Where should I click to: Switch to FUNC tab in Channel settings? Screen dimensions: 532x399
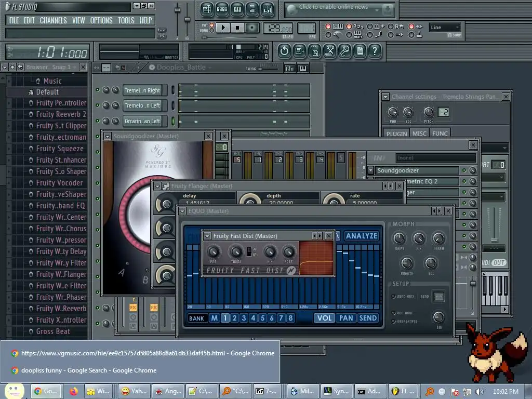coord(440,134)
